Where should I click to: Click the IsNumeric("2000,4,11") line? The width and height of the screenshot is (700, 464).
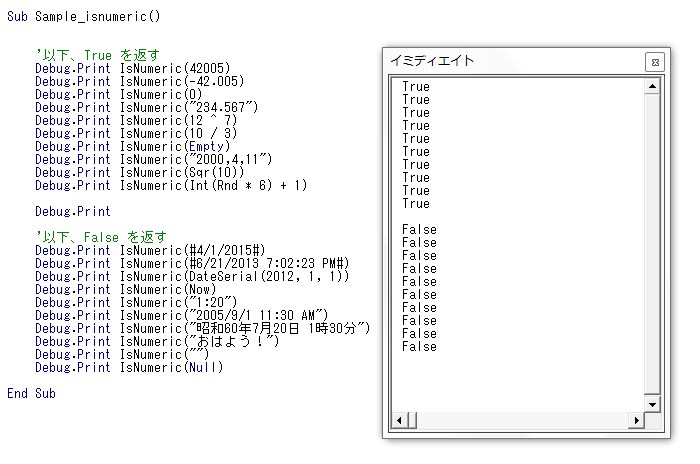(154, 159)
